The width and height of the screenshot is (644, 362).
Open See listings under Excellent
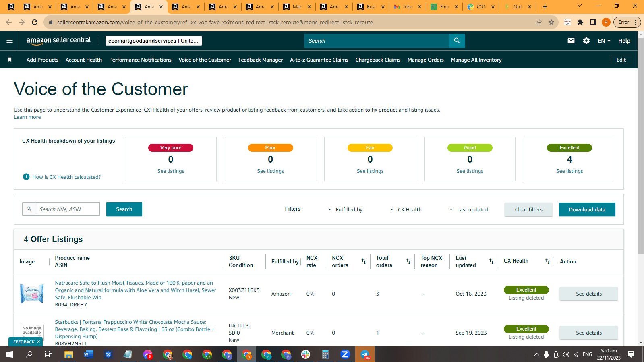569,171
